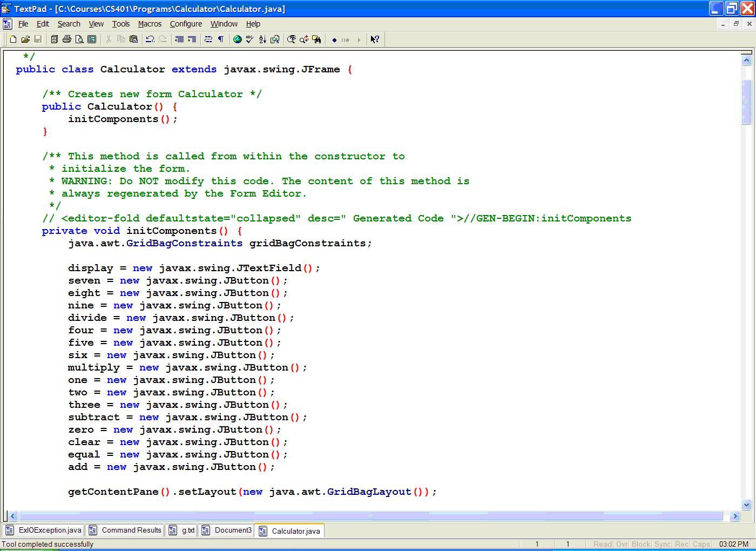Screen dimensions: 756x551
Task: Click the Sync indicator in status bar
Action: [x=663, y=544]
